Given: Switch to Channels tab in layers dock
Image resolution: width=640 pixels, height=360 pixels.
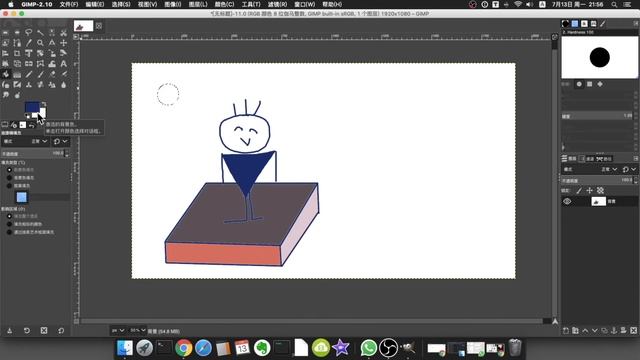Looking at the screenshot, I should pos(587,158).
